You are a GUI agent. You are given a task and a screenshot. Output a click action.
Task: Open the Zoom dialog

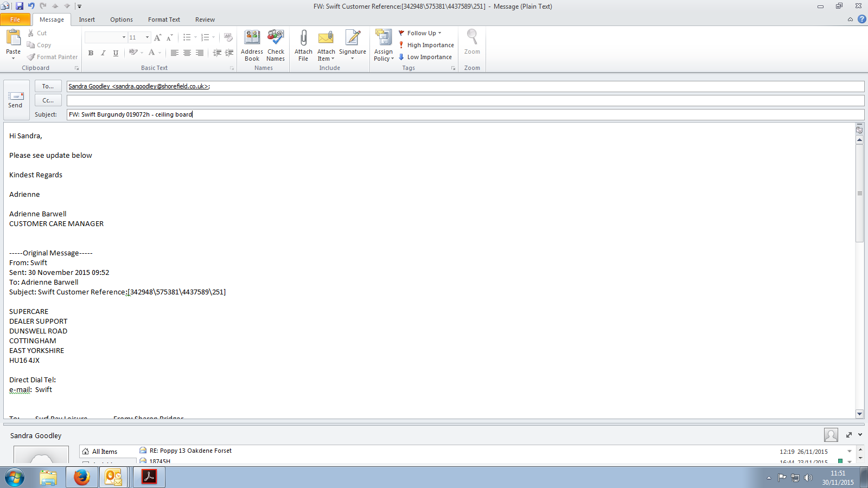[x=472, y=42]
